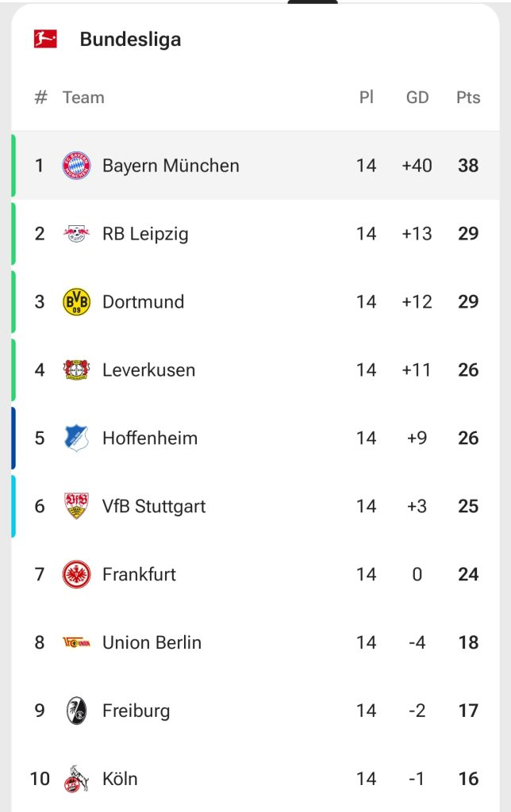This screenshot has width=511, height=812.
Task: Click the GD column header
Action: (417, 98)
